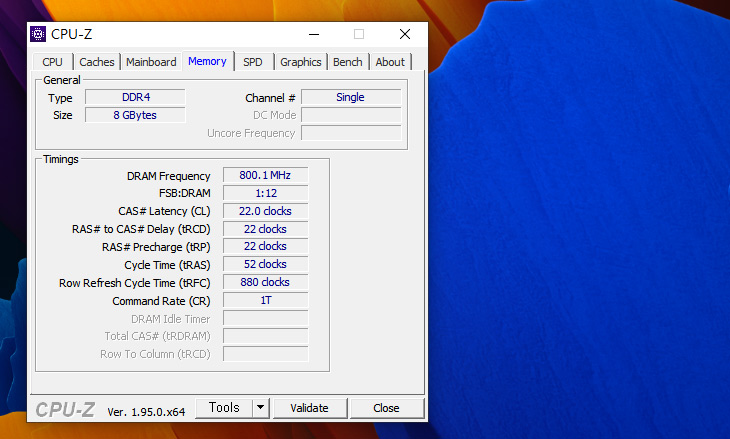Click the Channel # field showing Single
This screenshot has height=439, width=730.
[x=351, y=97]
